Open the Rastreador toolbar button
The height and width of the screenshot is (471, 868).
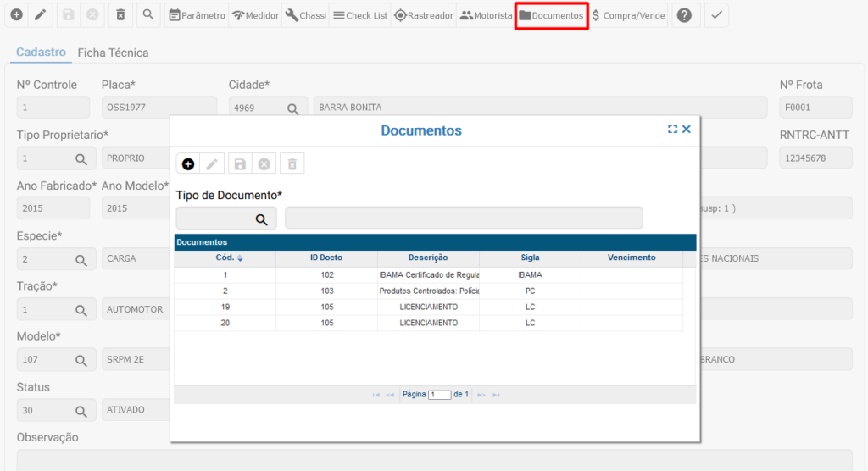(x=424, y=15)
